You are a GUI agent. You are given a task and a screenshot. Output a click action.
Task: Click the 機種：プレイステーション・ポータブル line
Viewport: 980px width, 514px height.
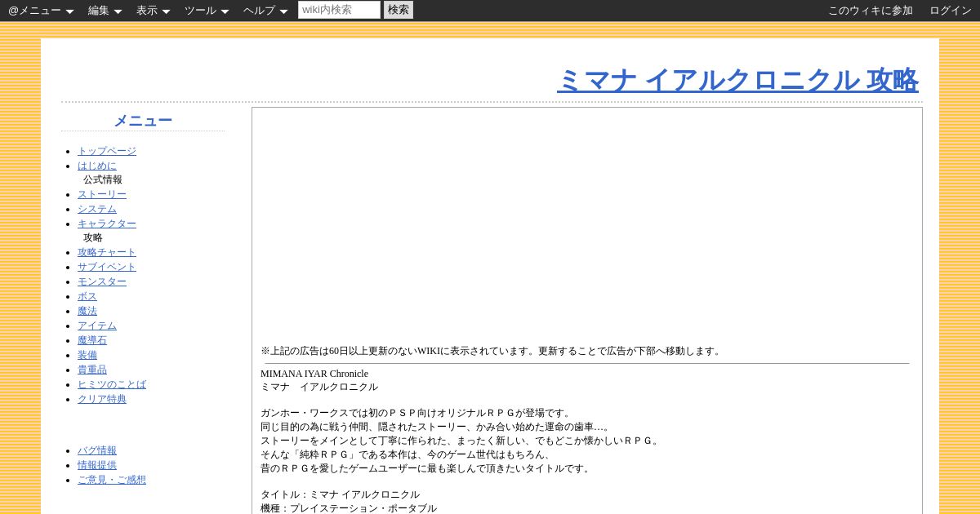[x=349, y=508]
